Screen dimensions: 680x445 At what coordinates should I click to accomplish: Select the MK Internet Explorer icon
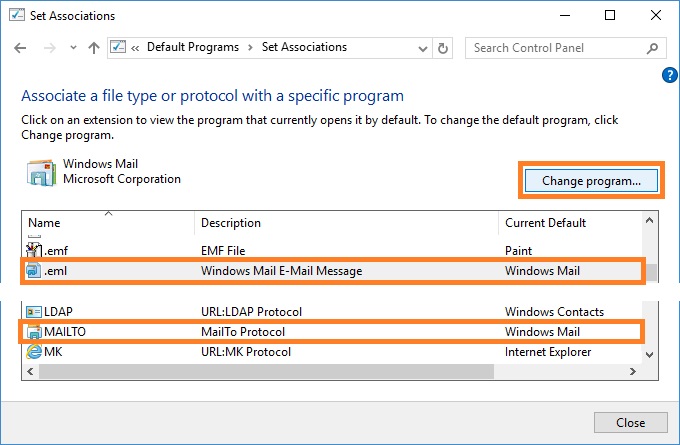click(34, 352)
